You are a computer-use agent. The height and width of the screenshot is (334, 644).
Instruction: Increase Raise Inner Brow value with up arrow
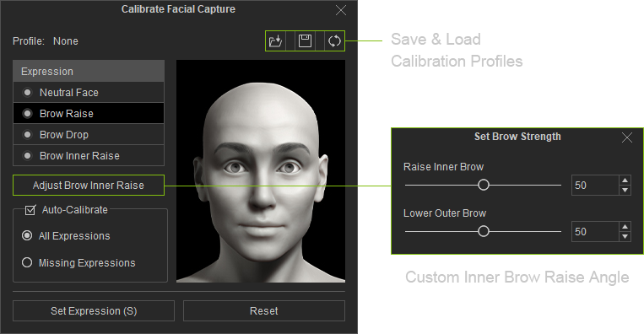625,180
